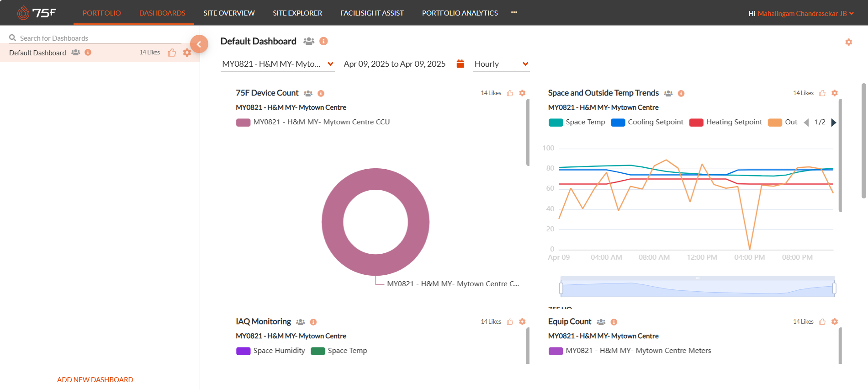This screenshot has width=868, height=390.
Task: Click the info icon on the 75F Device Count widget
Action: tap(321, 93)
